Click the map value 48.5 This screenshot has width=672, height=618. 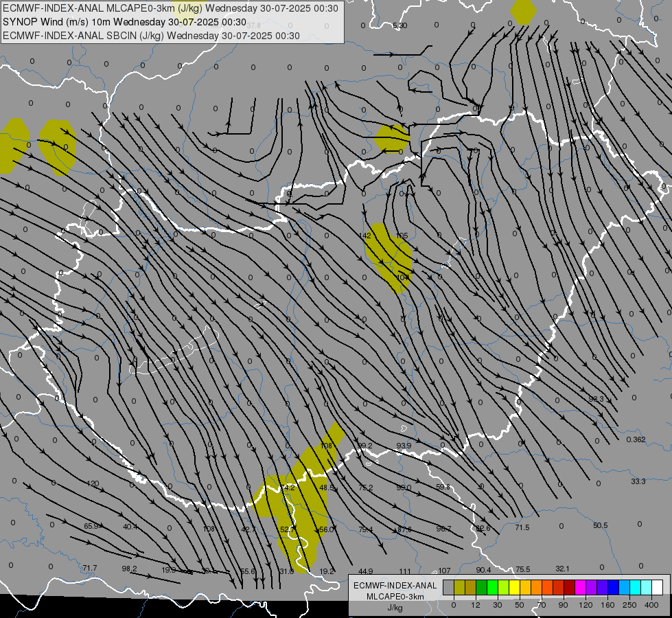[327, 488]
